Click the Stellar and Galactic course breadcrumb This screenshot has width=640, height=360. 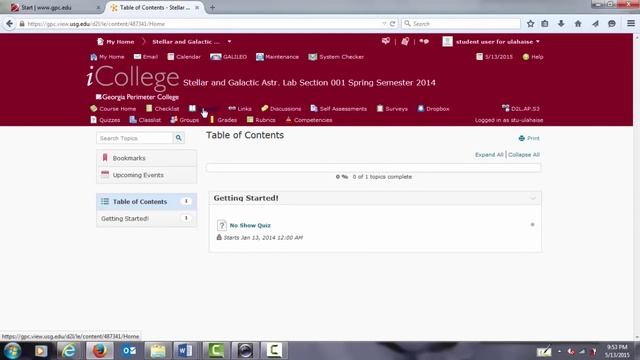pyautogui.click(x=186, y=42)
